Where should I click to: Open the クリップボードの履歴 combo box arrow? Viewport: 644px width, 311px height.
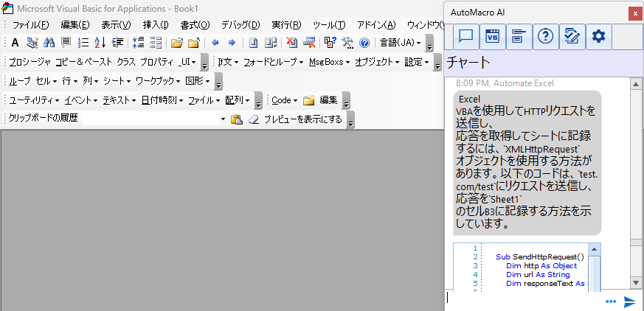(223, 119)
